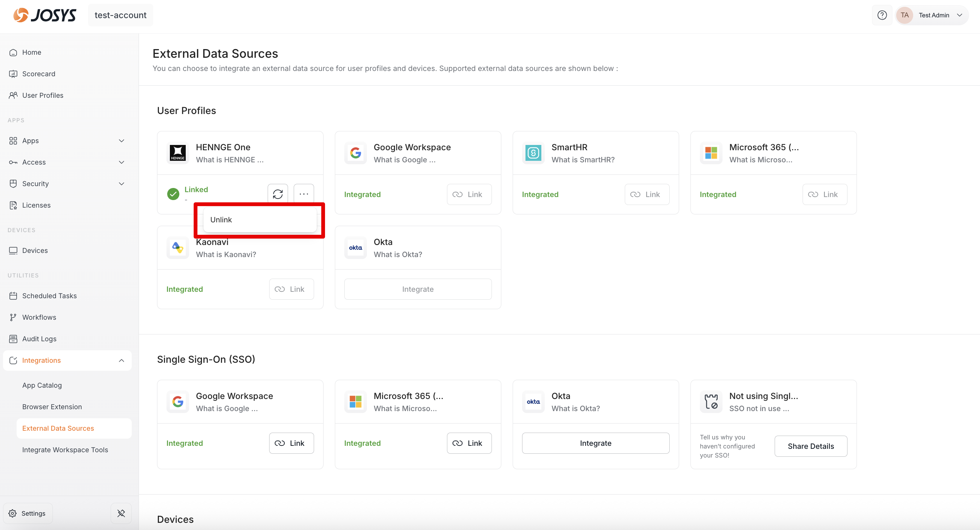This screenshot has height=530, width=980.
Task: Click Link for Google Workspace SSO
Action: click(x=291, y=443)
